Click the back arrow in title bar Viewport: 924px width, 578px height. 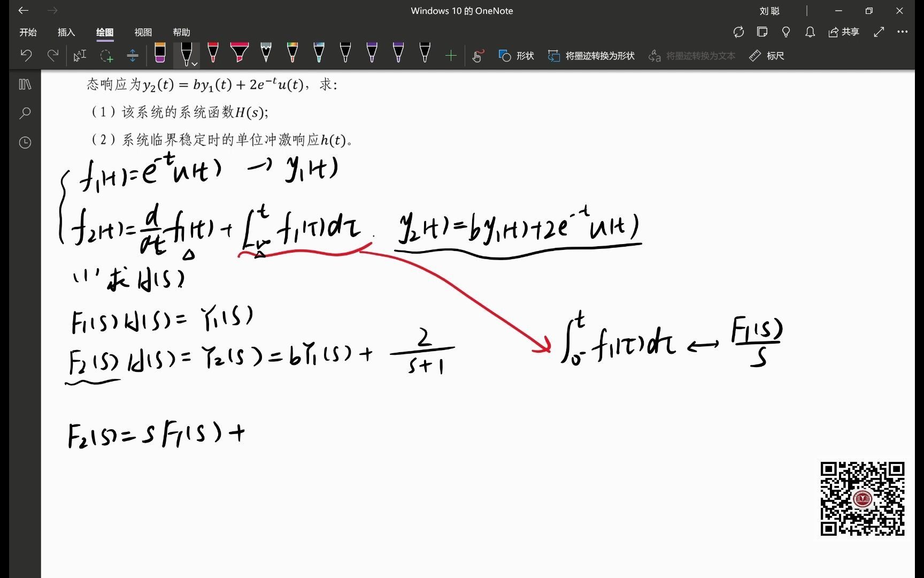pyautogui.click(x=24, y=11)
